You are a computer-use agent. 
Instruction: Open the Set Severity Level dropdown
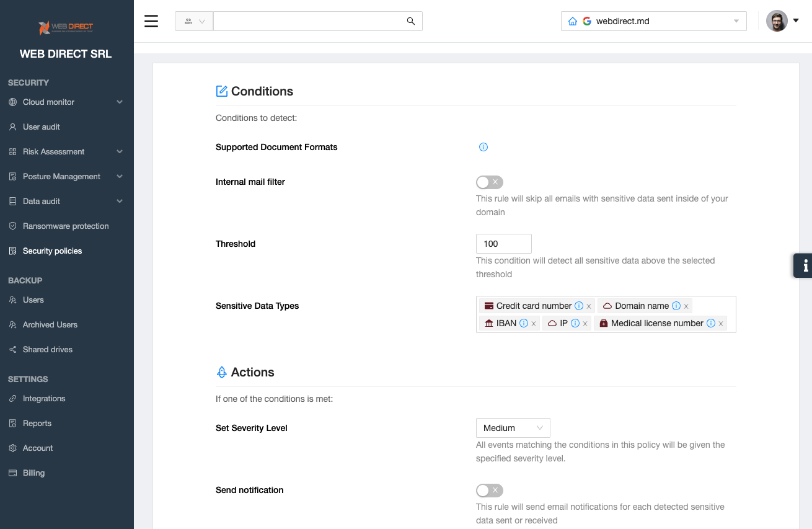pos(513,428)
